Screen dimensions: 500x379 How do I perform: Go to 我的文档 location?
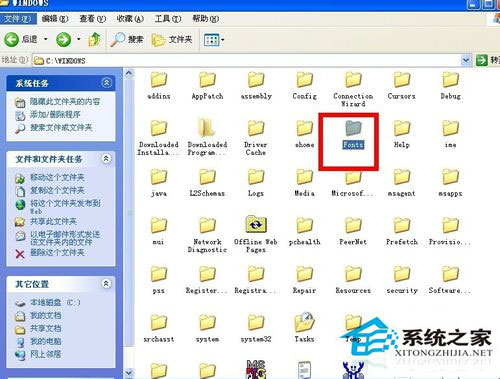[46, 315]
